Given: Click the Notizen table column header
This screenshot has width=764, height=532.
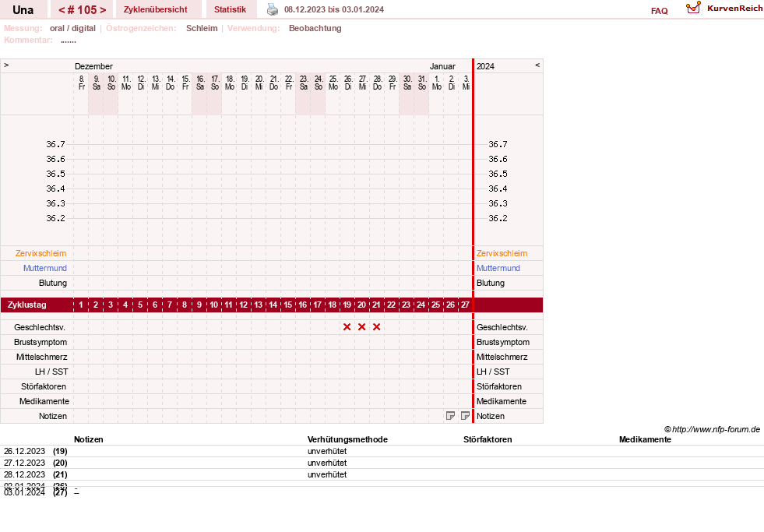Looking at the screenshot, I should pos(88,439).
